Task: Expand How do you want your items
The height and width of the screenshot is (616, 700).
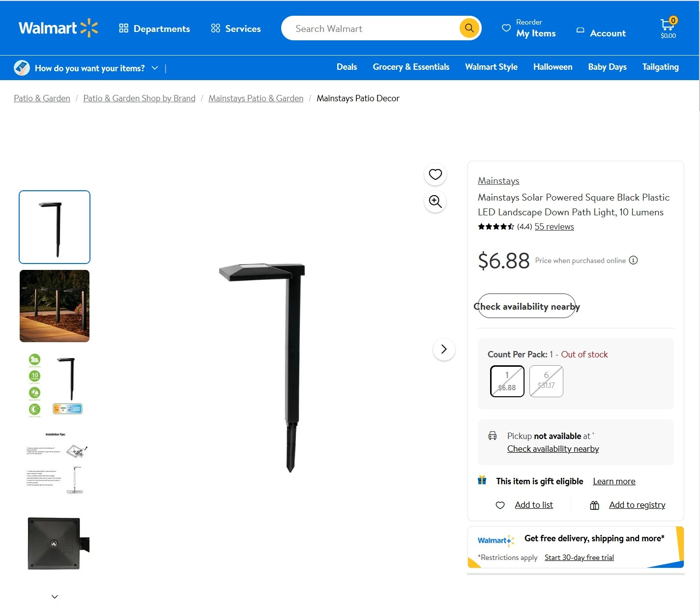Action: pyautogui.click(x=96, y=68)
